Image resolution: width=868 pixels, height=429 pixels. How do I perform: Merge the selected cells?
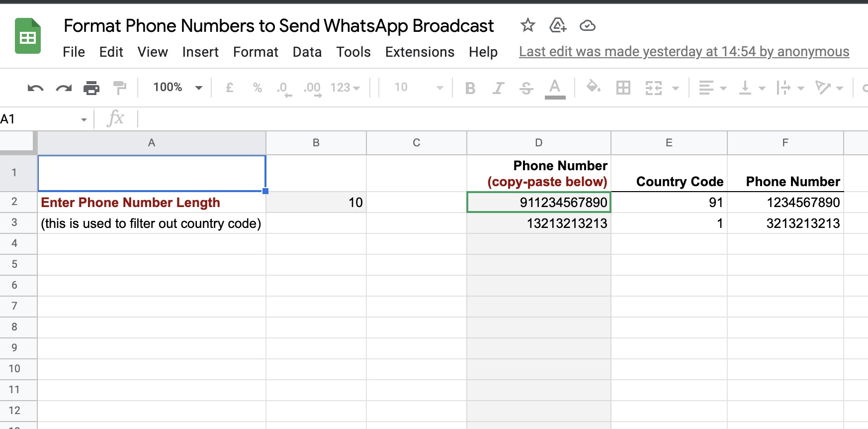coord(654,88)
